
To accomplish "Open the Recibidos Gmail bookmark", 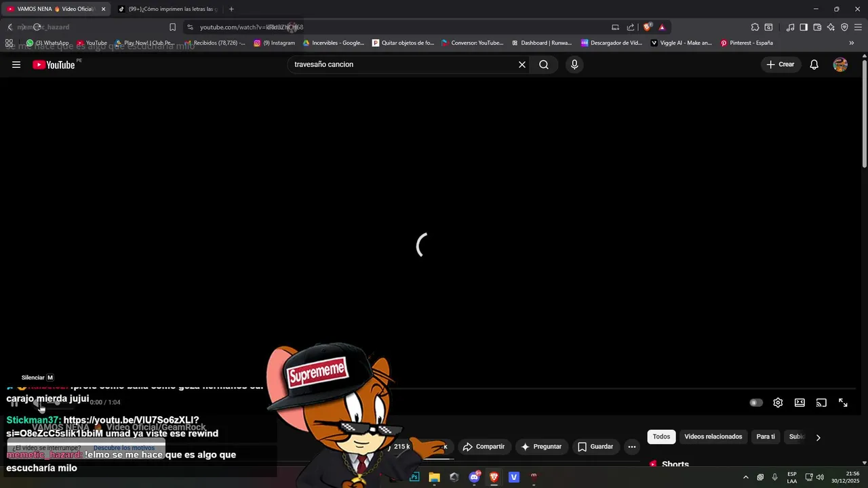I will [x=215, y=43].
